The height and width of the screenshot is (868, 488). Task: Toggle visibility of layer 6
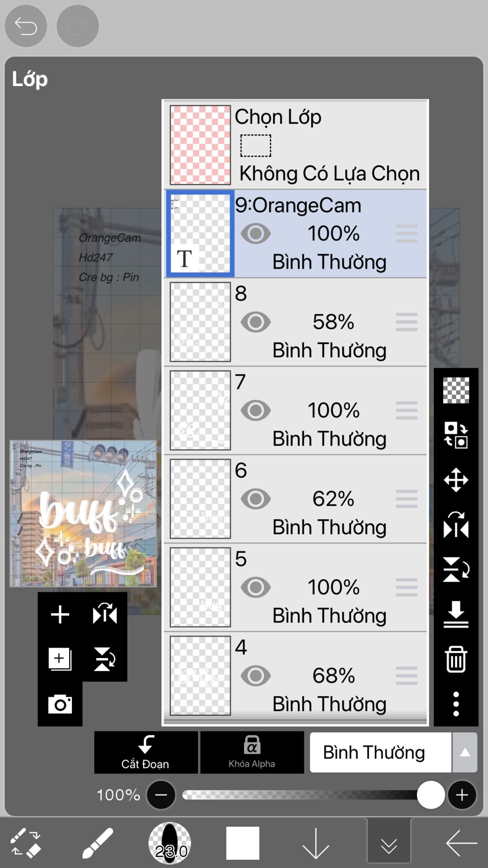pyautogui.click(x=255, y=499)
